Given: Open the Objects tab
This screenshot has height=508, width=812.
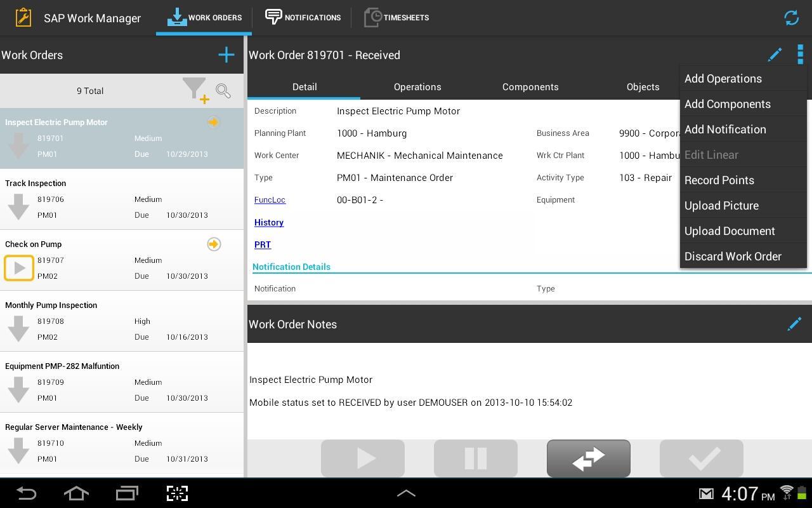Looking at the screenshot, I should (643, 87).
